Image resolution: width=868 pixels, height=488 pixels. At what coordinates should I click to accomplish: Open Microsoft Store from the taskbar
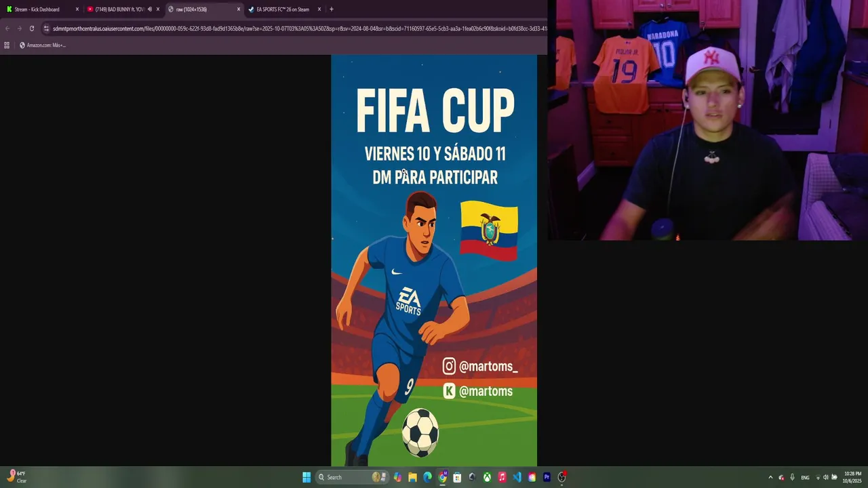point(457,477)
